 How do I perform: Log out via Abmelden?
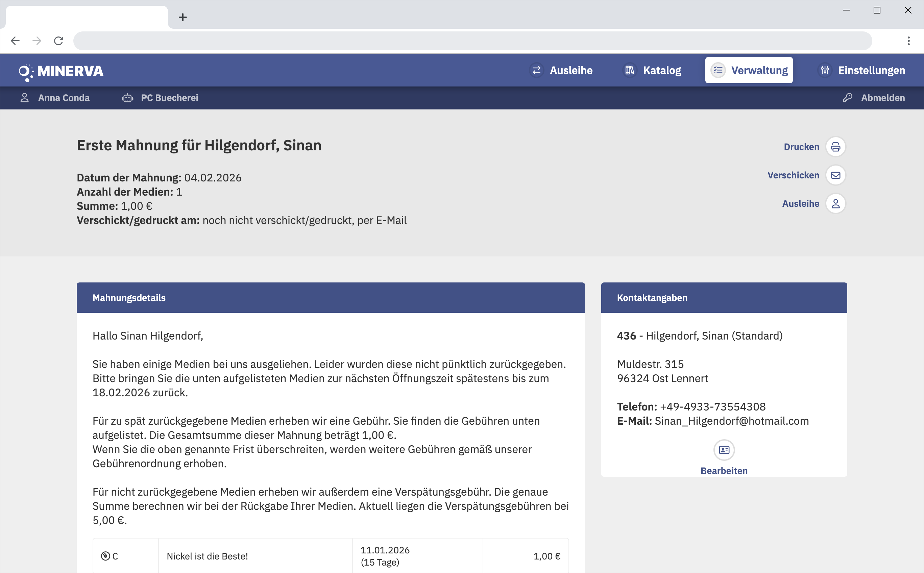coord(882,98)
